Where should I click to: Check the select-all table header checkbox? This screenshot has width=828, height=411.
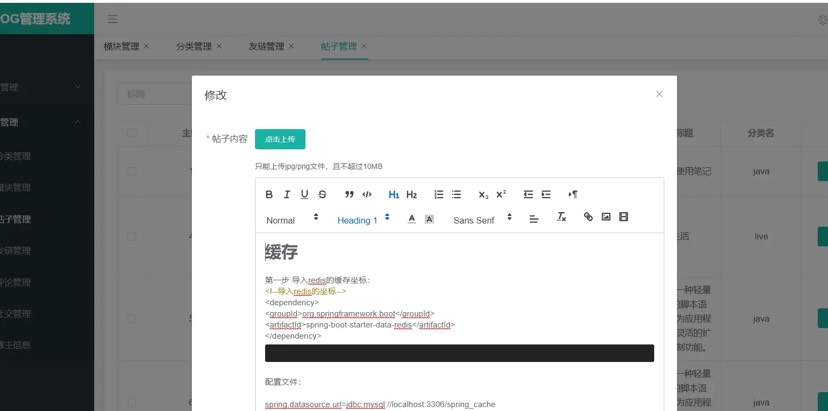(x=131, y=133)
